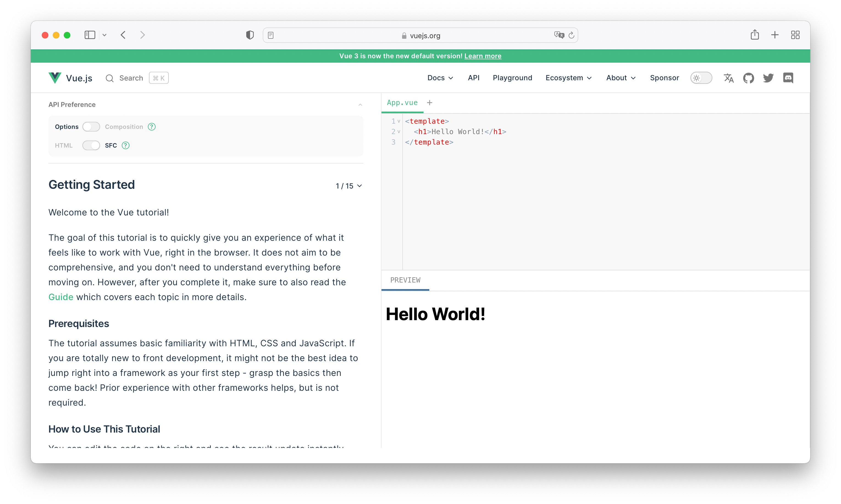
Task: Toggle the HTML to SFC switch
Action: (91, 145)
